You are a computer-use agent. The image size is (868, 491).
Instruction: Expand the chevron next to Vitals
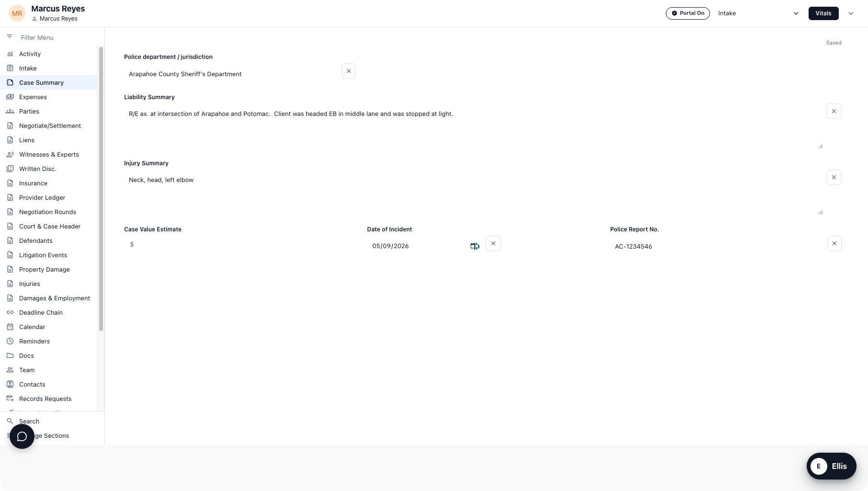[x=851, y=13]
